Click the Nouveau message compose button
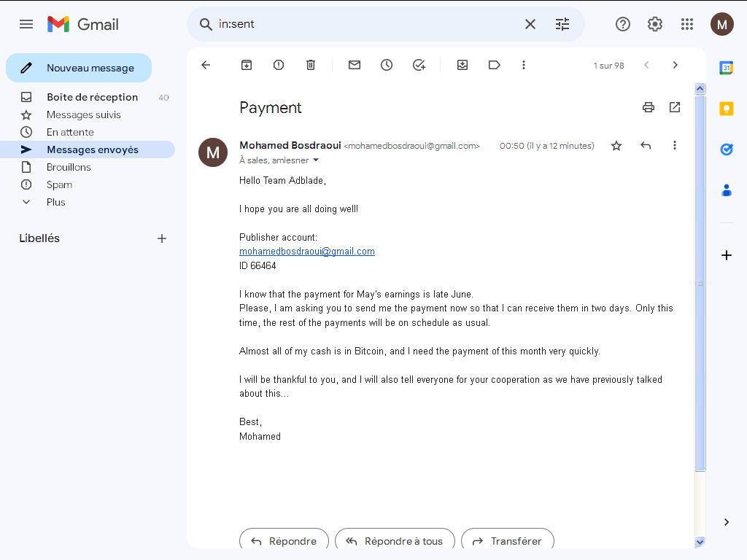Screen dimensions: 747x560 (79, 68)
